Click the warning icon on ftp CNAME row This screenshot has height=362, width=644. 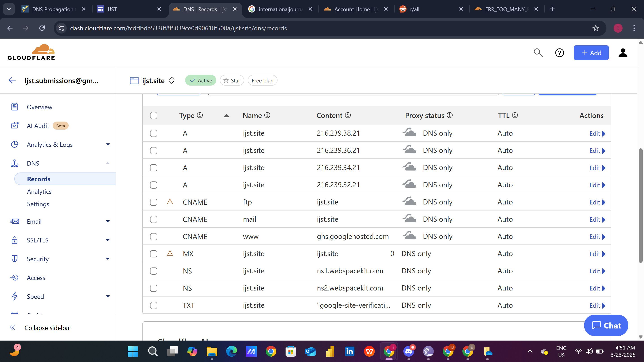click(x=170, y=202)
